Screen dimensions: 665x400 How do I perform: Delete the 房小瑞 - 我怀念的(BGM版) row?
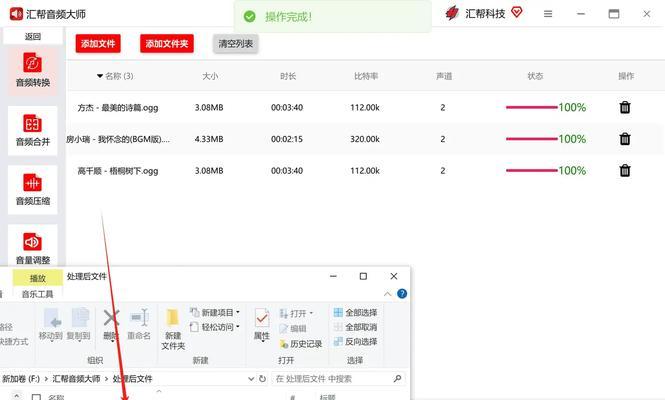[x=625, y=139]
